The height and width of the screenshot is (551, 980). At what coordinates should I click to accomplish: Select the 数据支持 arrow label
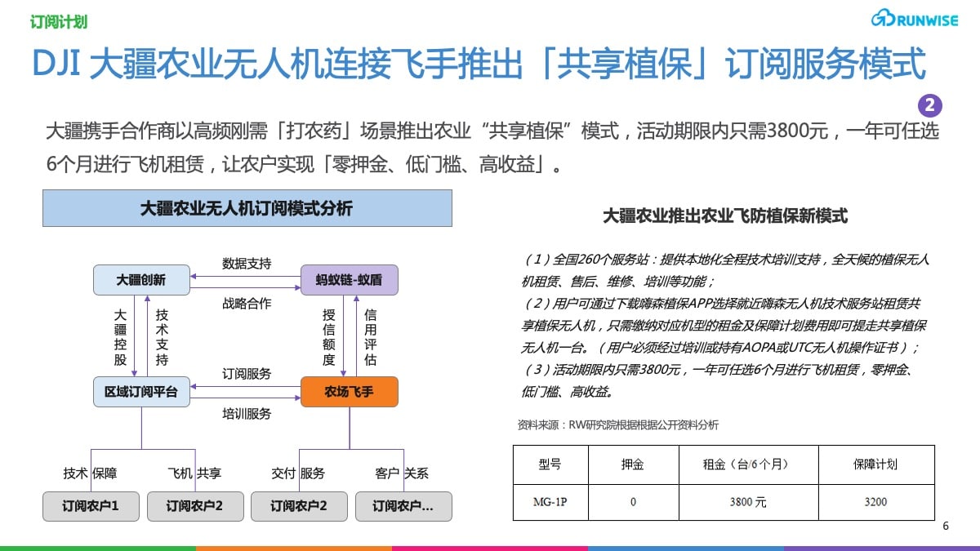point(247,264)
